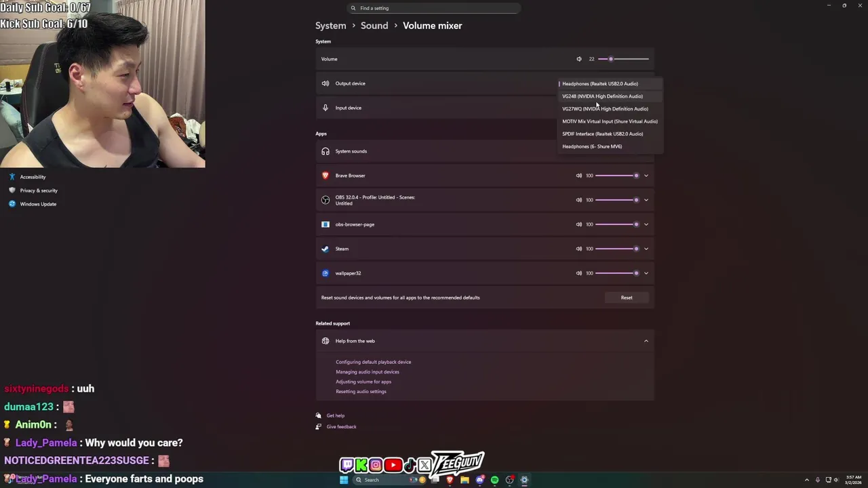The image size is (868, 488).
Task: Mute wallpaper32 with its speaker icon
Action: [x=579, y=273]
